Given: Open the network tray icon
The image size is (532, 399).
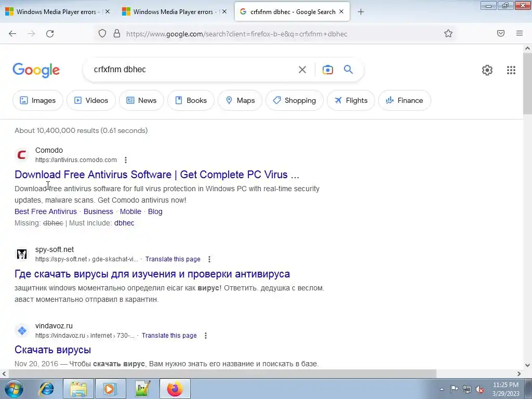Looking at the screenshot, I should click(x=467, y=389).
